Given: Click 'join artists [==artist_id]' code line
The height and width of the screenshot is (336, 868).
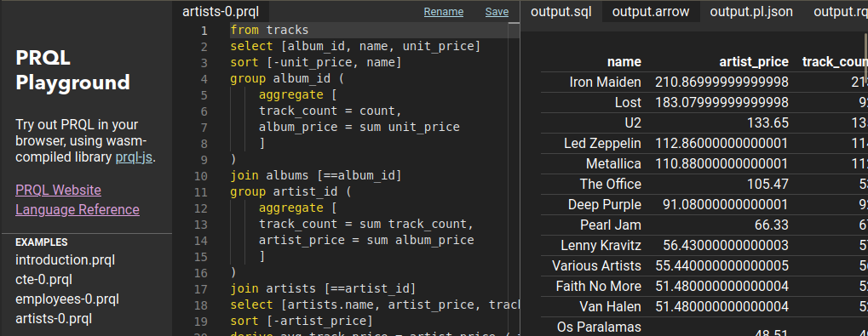Looking at the screenshot, I should [323, 288].
